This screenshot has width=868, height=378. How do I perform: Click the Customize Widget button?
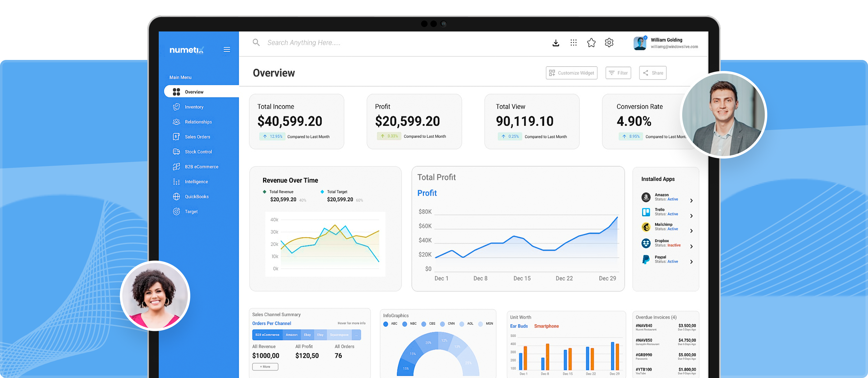click(572, 73)
